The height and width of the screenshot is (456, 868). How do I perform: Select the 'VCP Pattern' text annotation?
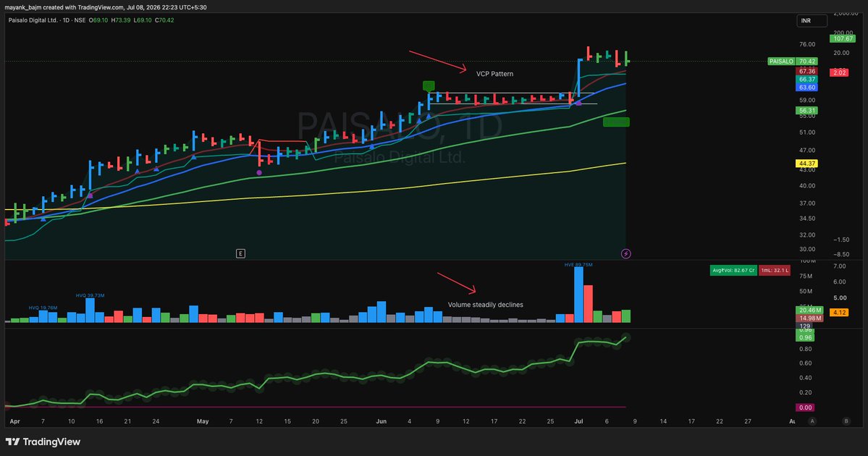494,74
